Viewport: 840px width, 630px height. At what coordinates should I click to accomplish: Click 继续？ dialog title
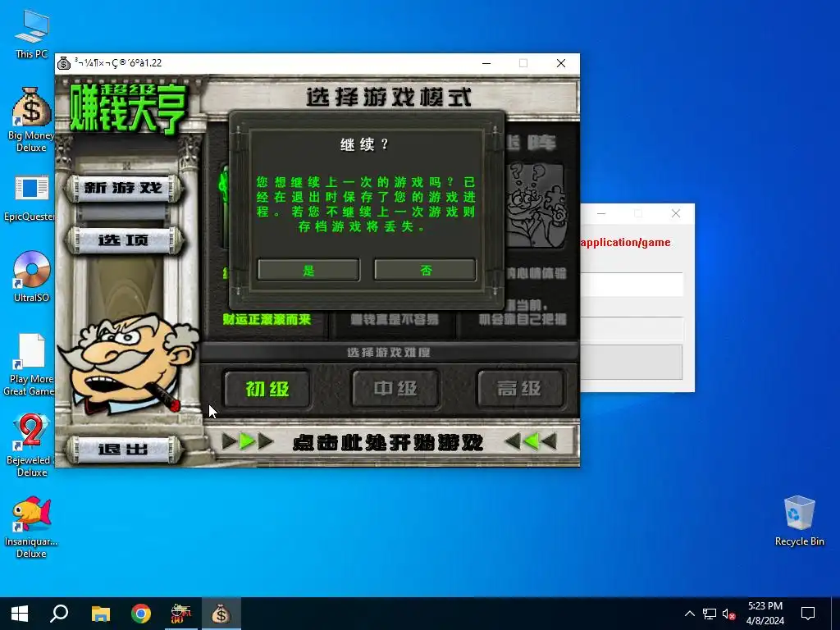click(x=364, y=144)
